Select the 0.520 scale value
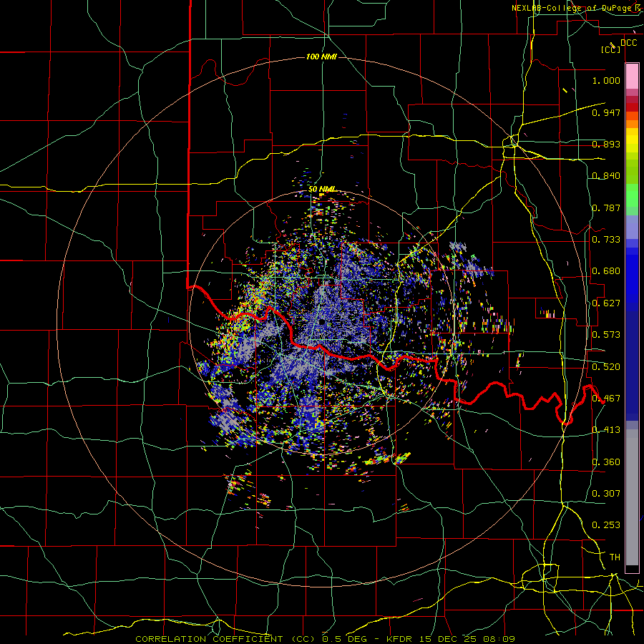644x644 pixels. [x=606, y=366]
